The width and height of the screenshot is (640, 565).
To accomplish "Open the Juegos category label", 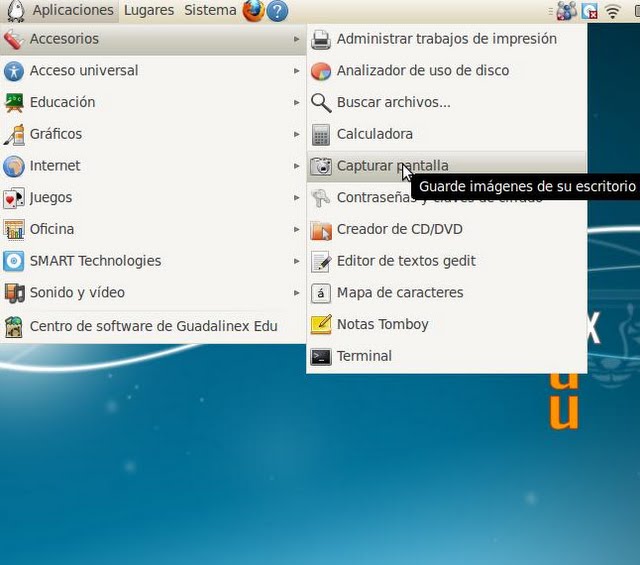I will point(51,198).
